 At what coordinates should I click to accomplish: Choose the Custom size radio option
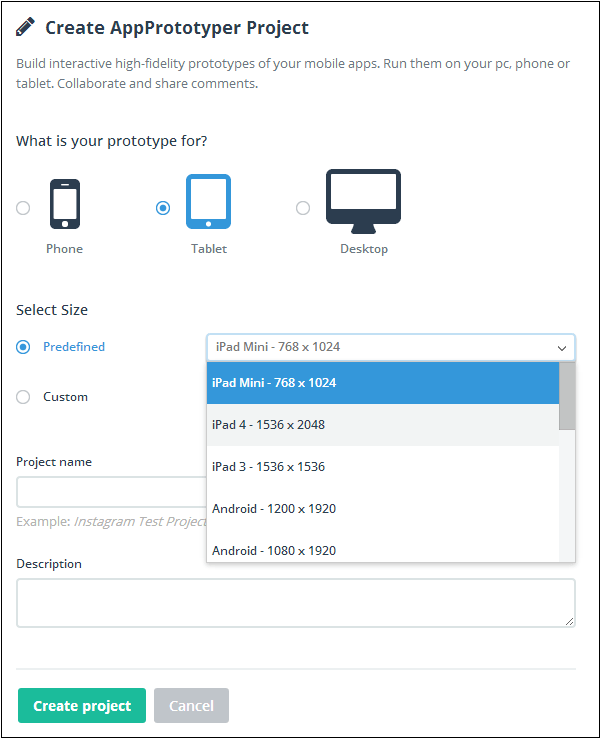pos(23,397)
